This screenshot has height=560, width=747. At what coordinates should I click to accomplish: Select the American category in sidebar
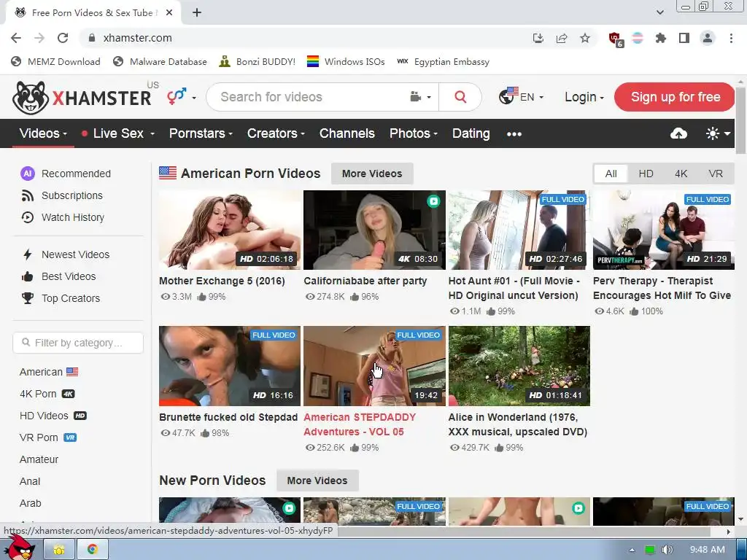pyautogui.click(x=49, y=372)
